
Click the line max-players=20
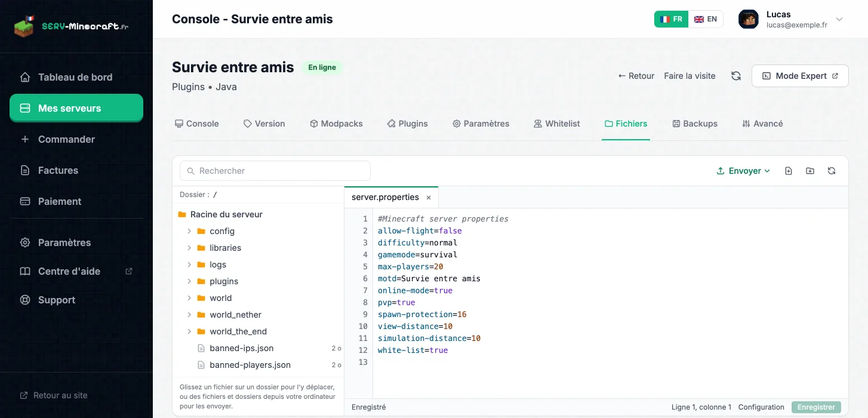(411, 266)
